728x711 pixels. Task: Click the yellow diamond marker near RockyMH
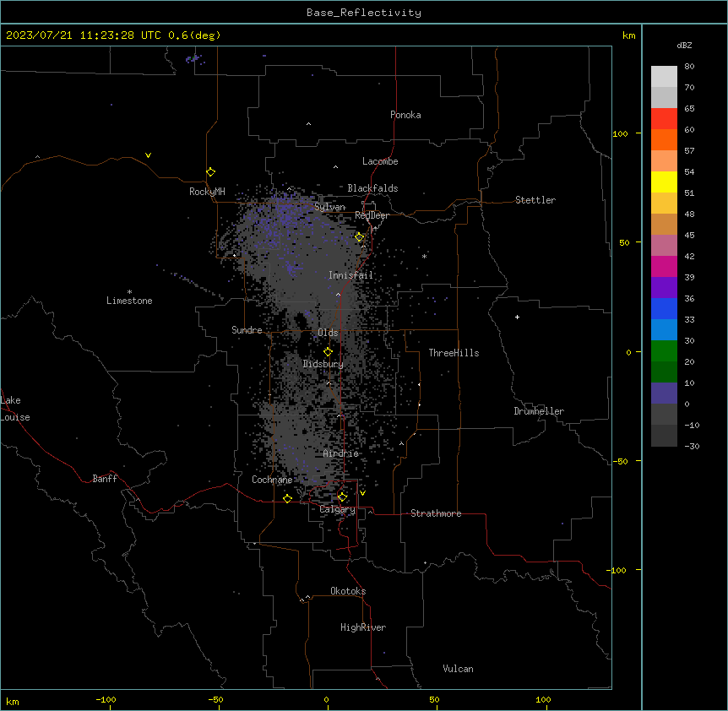click(x=211, y=172)
